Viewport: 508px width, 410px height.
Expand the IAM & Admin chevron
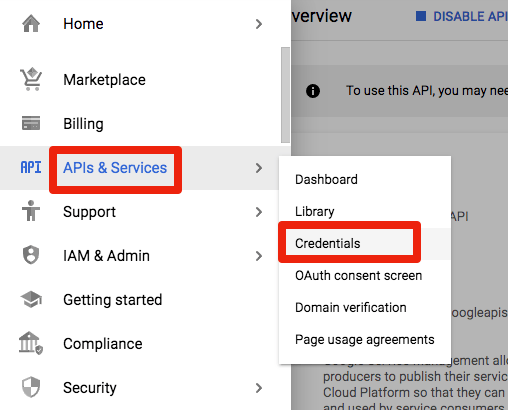coord(259,256)
